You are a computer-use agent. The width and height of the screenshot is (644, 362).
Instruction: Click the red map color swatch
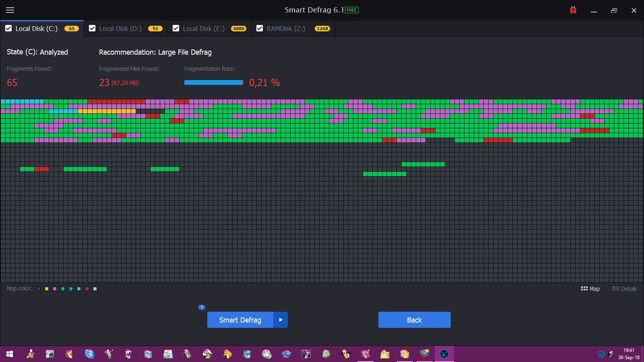[x=87, y=289]
